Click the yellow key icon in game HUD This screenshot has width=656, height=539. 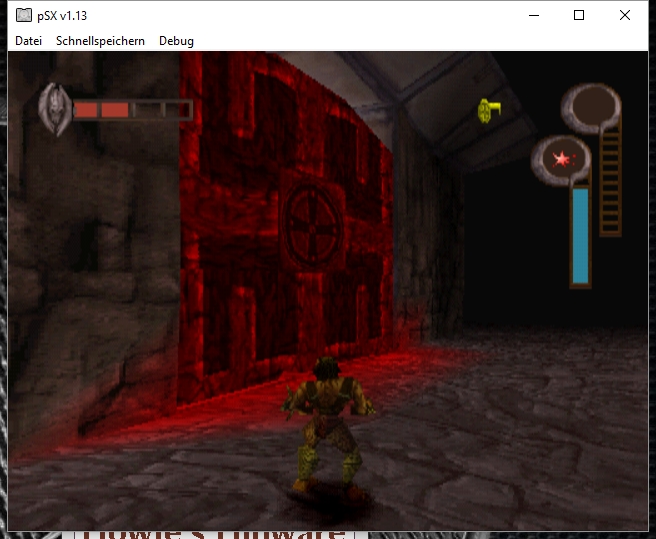489,111
